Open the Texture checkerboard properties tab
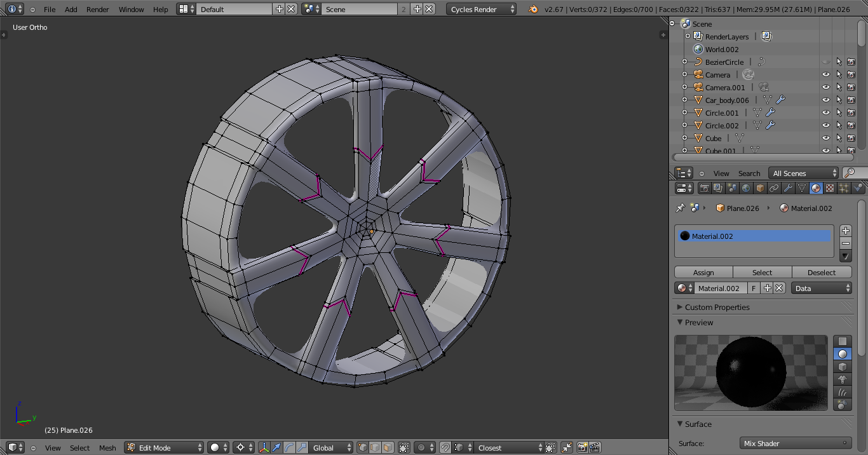This screenshot has height=455, width=868. (830, 188)
